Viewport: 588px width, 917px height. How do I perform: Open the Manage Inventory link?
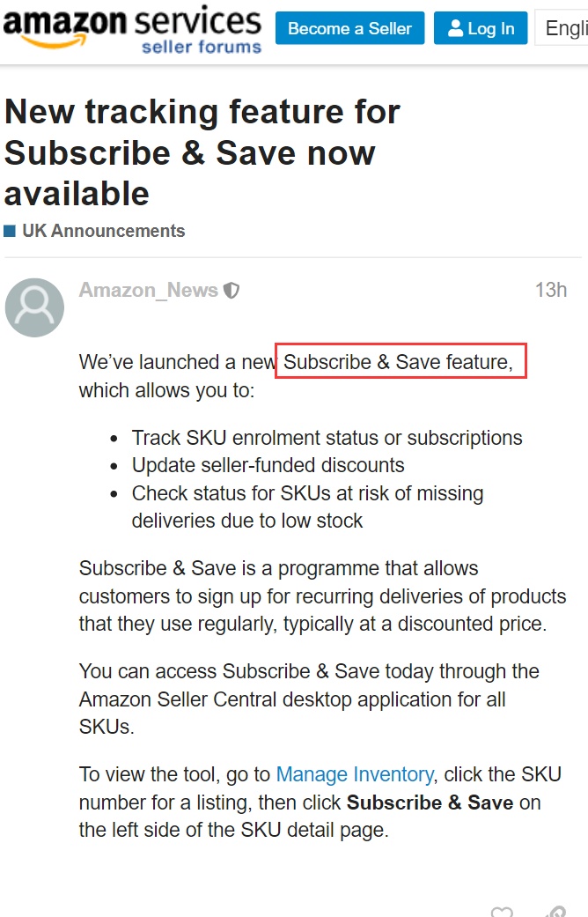(x=354, y=774)
